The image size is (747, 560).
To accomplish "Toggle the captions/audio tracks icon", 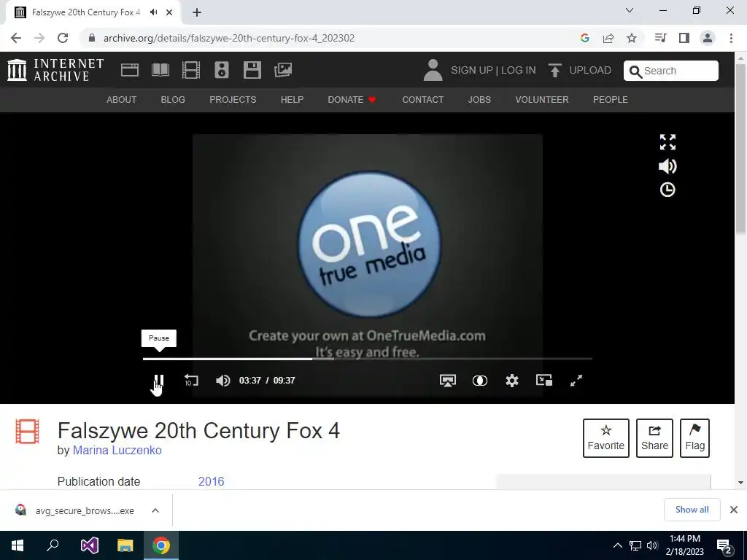I will (480, 381).
